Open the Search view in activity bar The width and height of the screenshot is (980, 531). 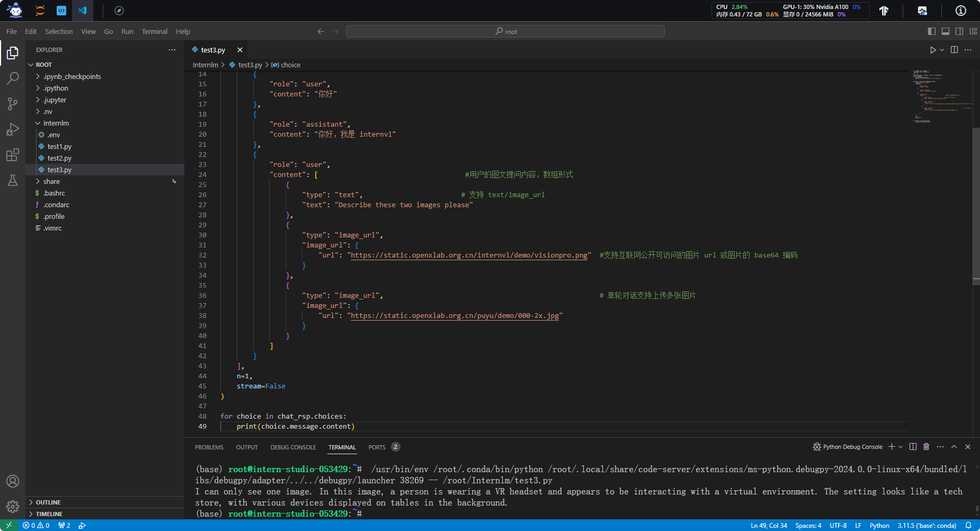tap(13, 78)
